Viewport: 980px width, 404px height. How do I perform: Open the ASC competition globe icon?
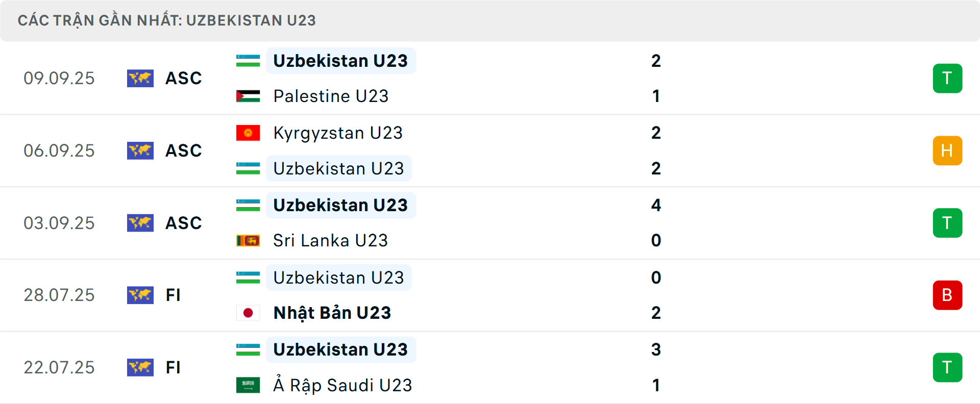click(x=140, y=79)
